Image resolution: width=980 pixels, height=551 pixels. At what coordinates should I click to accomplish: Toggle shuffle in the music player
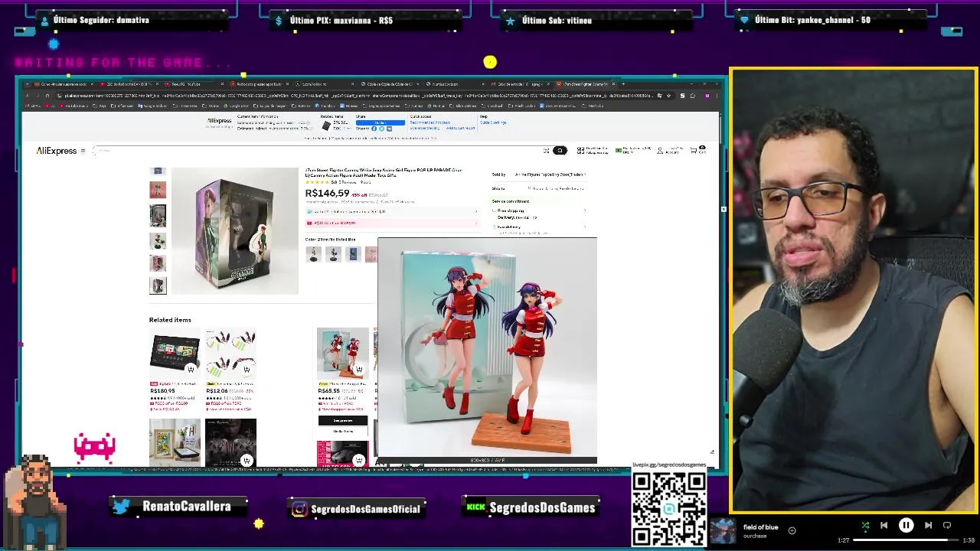[865, 525]
